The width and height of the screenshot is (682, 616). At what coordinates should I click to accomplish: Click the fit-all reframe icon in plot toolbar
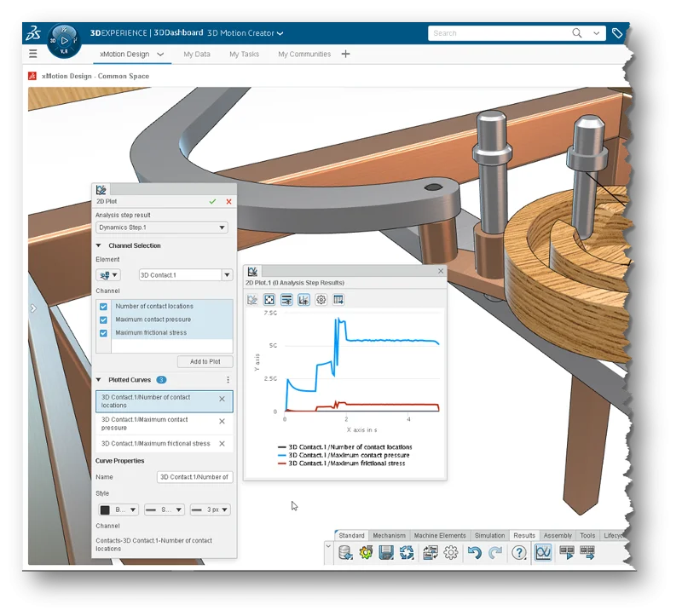point(269,300)
